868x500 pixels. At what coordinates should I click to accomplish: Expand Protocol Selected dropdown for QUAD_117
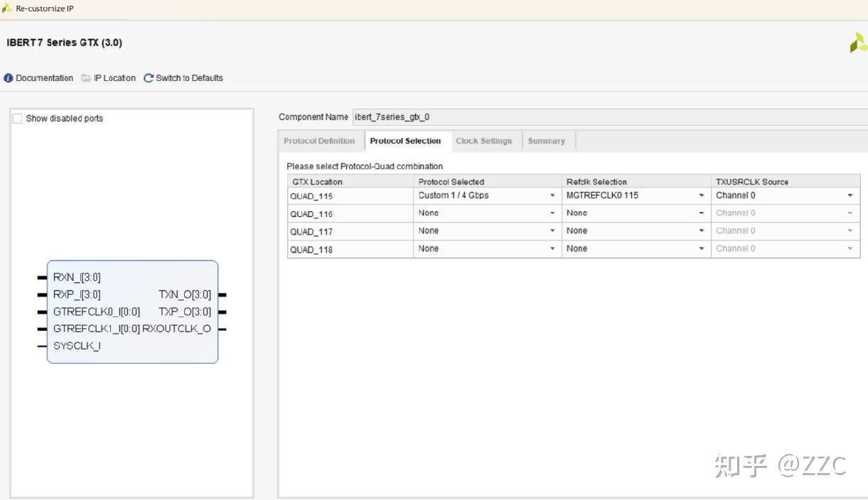pyautogui.click(x=552, y=231)
